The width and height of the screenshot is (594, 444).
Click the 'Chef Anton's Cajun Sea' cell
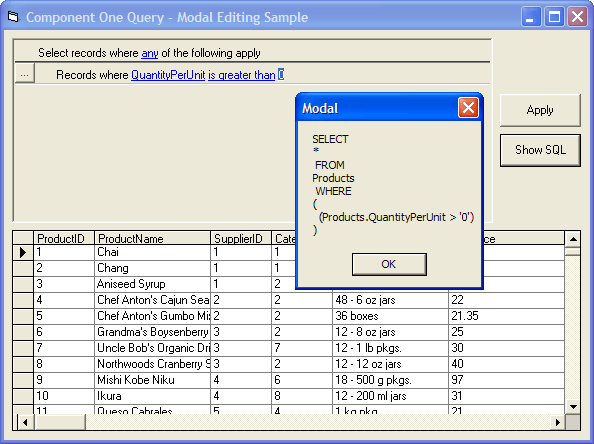[x=152, y=300]
